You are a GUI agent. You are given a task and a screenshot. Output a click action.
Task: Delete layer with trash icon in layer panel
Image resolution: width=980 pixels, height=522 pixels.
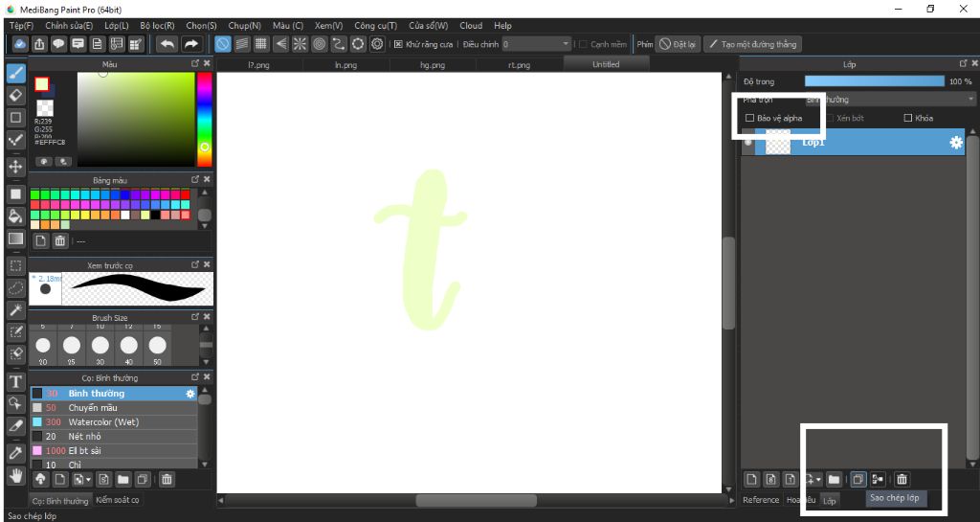coord(902,480)
